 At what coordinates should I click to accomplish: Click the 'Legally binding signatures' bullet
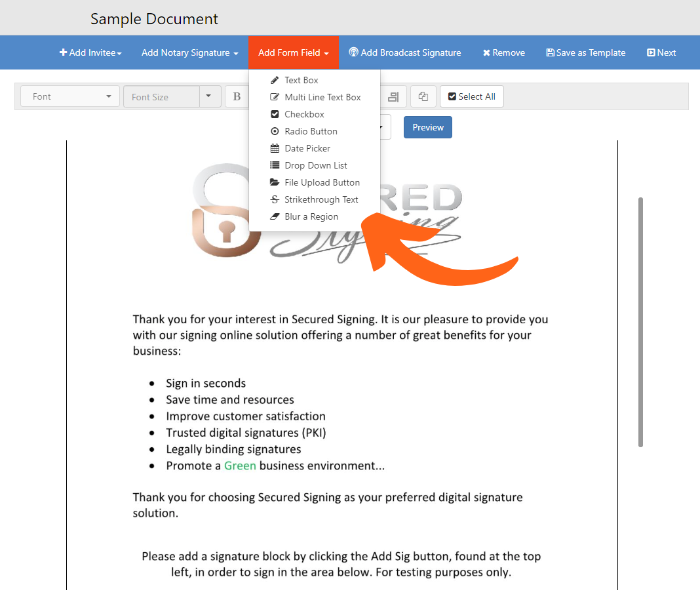tap(233, 449)
